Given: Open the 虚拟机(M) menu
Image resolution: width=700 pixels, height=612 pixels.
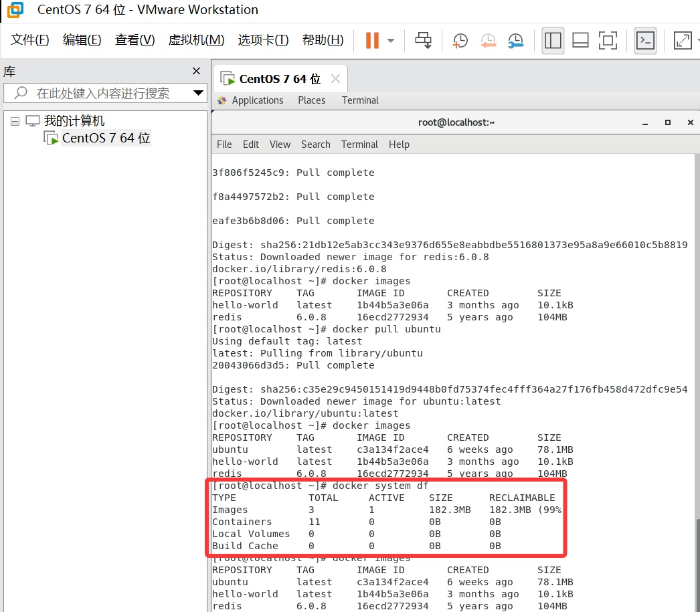Looking at the screenshot, I should pos(196,39).
